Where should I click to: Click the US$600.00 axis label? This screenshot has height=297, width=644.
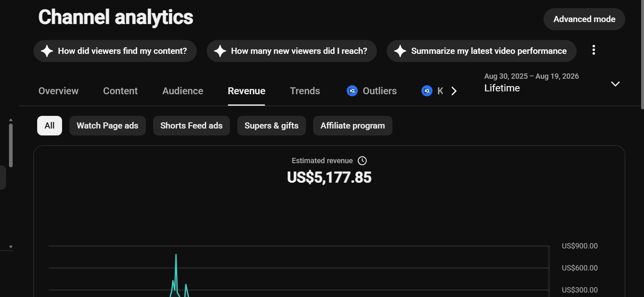[x=579, y=268]
